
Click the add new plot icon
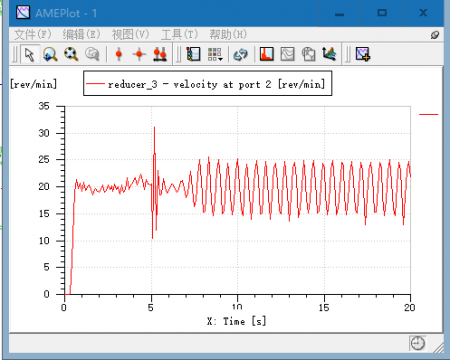pyautogui.click(x=363, y=54)
